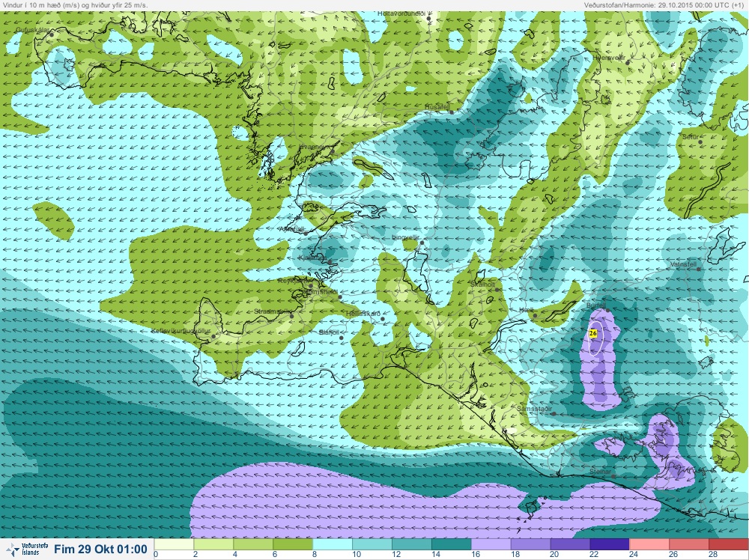Click the Veðurstofan/Harmonie run time text
Screen dimensions: 749x560
point(665,4)
